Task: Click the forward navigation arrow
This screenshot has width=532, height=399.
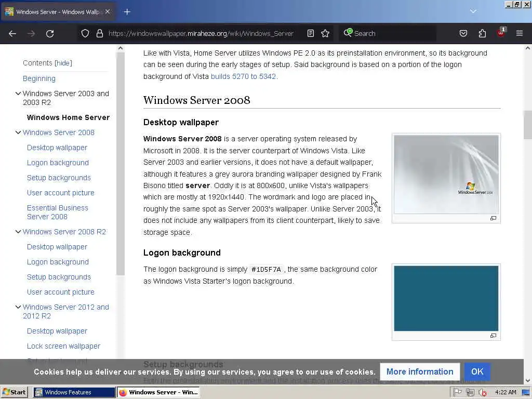Action: [x=31, y=34]
